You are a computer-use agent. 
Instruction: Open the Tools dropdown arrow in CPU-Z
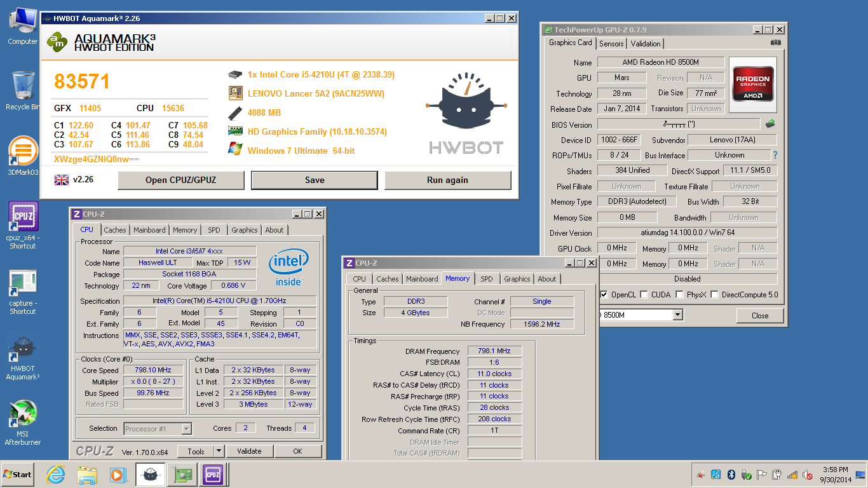219,451
